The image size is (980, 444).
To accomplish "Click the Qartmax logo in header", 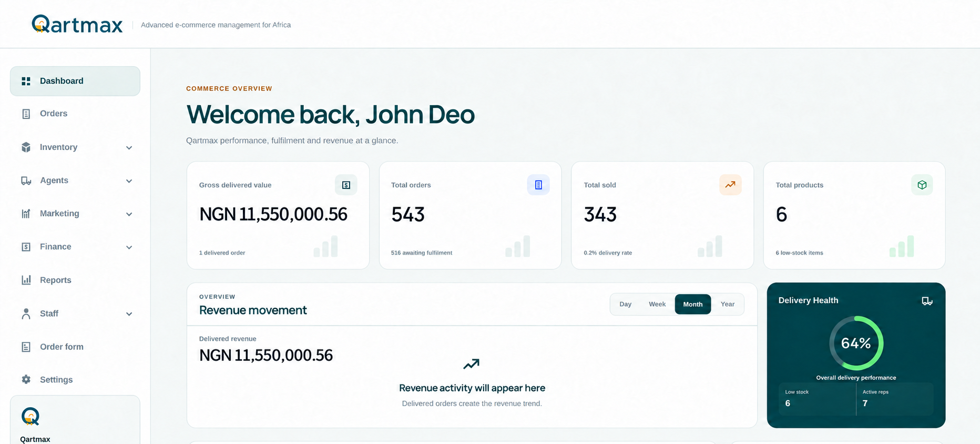I will [x=77, y=24].
